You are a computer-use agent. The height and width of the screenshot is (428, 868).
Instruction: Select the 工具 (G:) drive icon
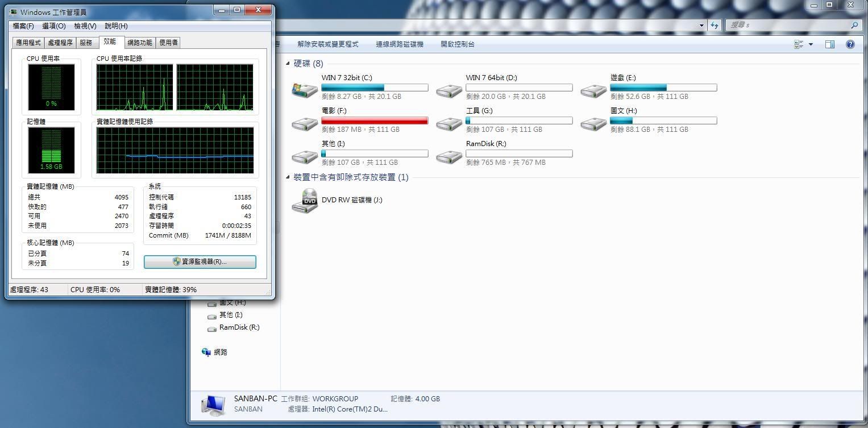(x=449, y=123)
